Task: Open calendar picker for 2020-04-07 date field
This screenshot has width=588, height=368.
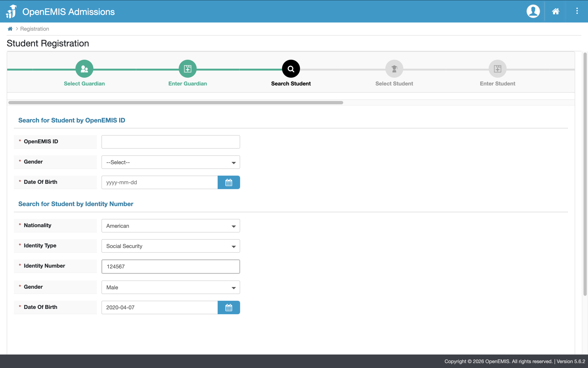Action: point(229,308)
